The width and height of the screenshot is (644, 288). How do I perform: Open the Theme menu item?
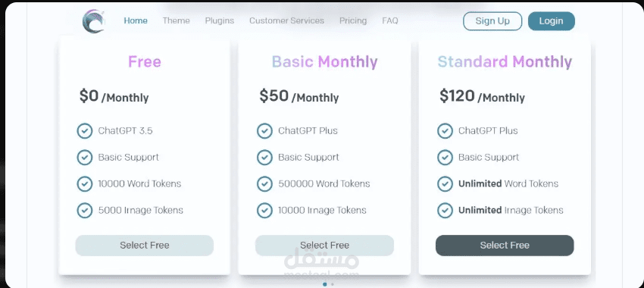pyautogui.click(x=177, y=20)
